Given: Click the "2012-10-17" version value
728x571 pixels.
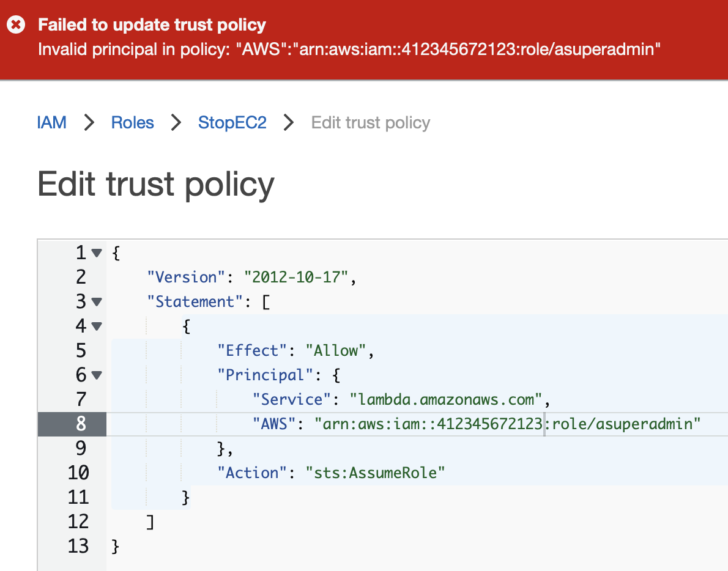Looking at the screenshot, I should tap(295, 277).
